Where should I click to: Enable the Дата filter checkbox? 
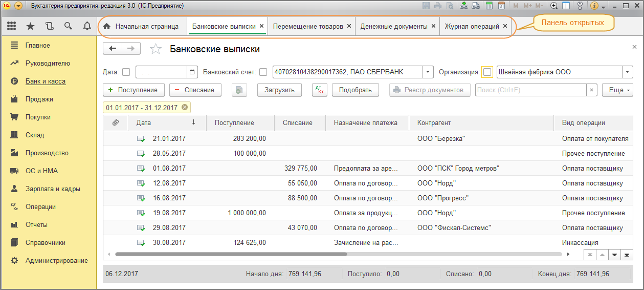[x=126, y=72]
